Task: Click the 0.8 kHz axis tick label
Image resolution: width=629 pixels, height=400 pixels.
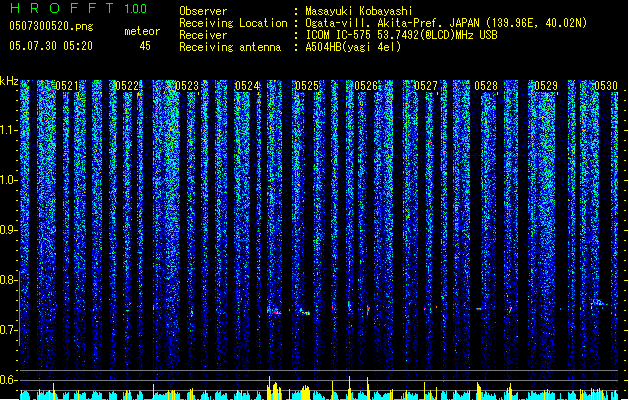Action: pos(8,280)
